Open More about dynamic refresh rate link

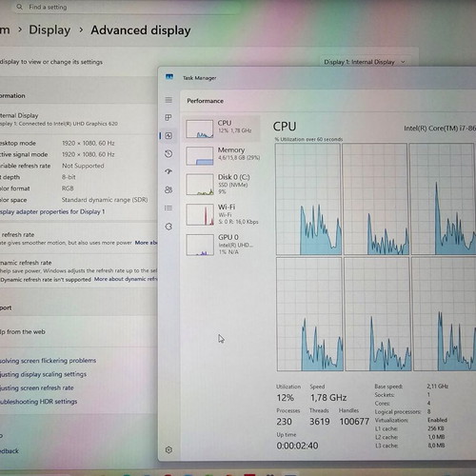tap(126, 279)
